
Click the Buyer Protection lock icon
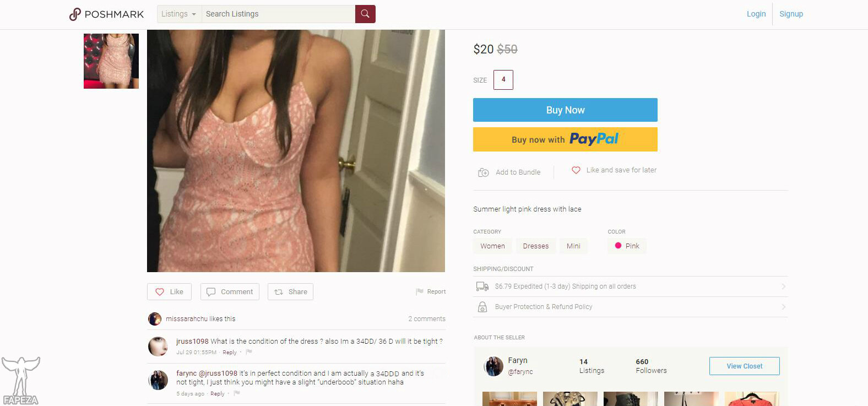point(482,307)
